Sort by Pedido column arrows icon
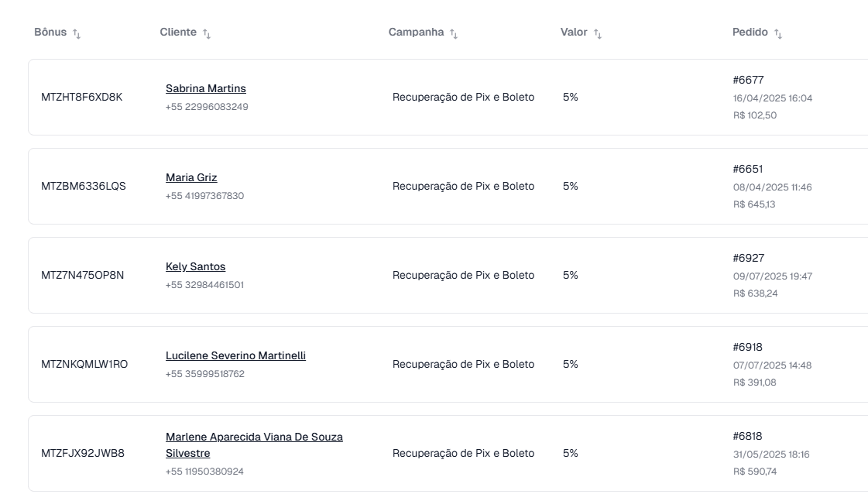The width and height of the screenshot is (868, 494). (777, 34)
